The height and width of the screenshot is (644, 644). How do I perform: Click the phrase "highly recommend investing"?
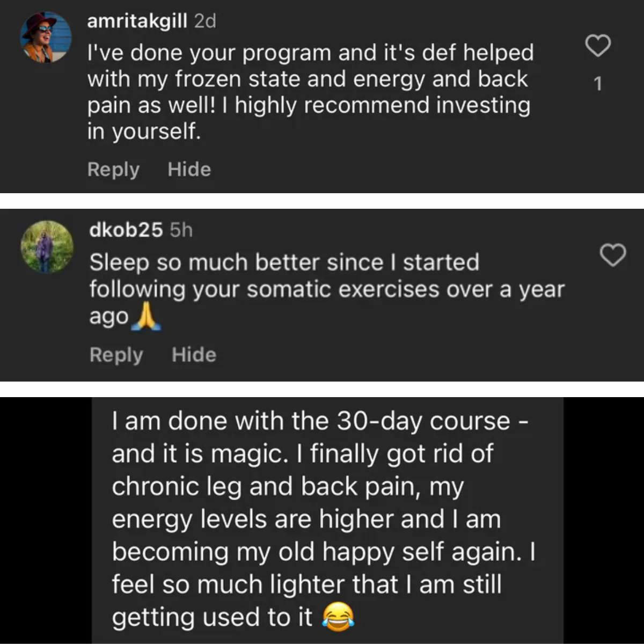pos(382,105)
